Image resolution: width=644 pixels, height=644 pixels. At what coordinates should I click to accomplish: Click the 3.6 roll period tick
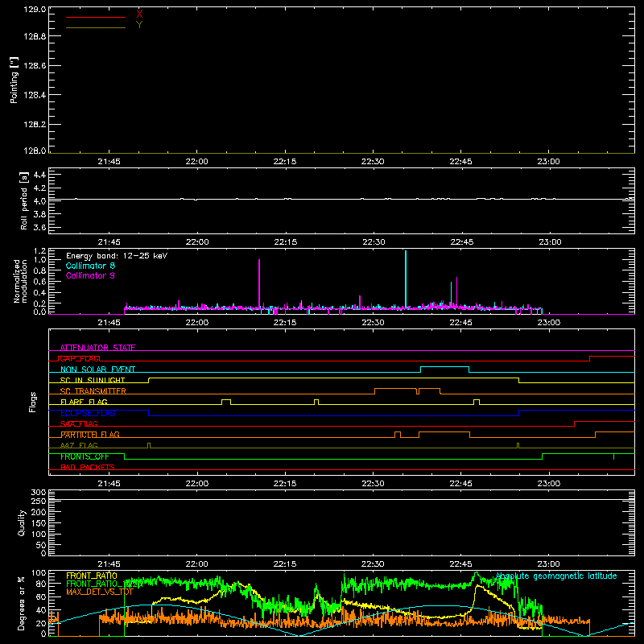click(39, 227)
